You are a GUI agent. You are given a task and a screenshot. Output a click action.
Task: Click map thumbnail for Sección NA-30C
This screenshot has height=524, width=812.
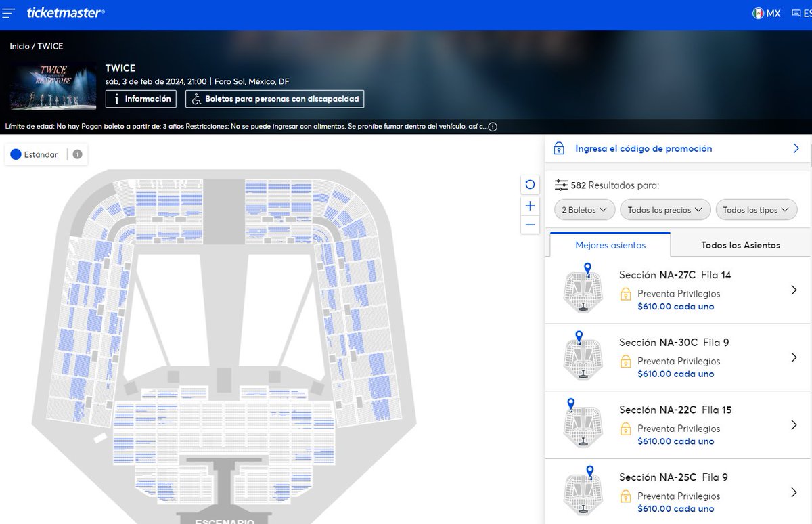click(583, 356)
